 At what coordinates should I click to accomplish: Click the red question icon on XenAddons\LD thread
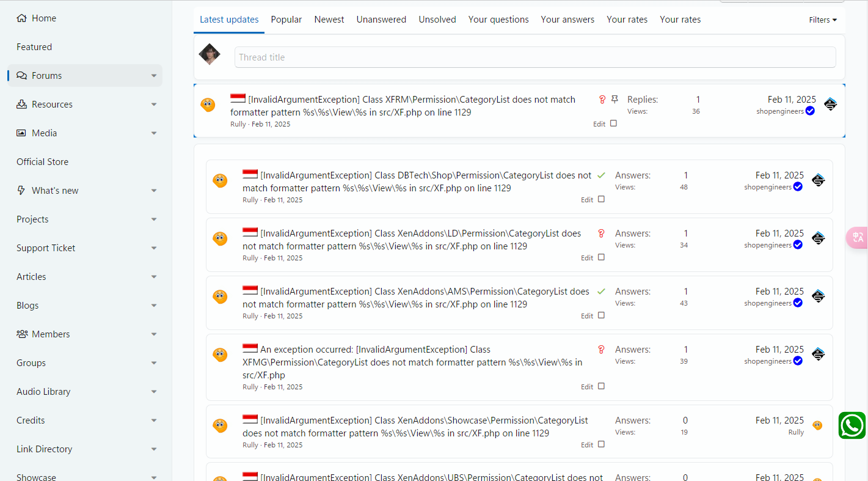(601, 233)
